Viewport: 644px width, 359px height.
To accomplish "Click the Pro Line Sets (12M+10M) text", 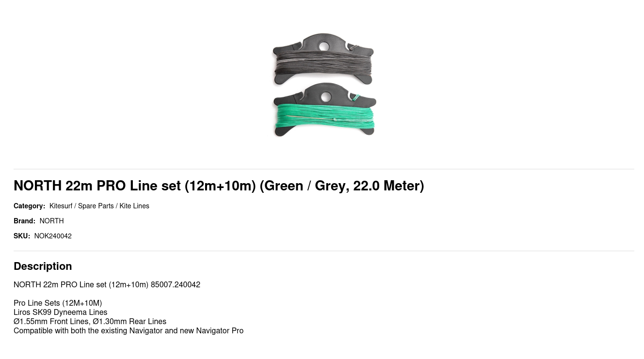I will click(58, 303).
